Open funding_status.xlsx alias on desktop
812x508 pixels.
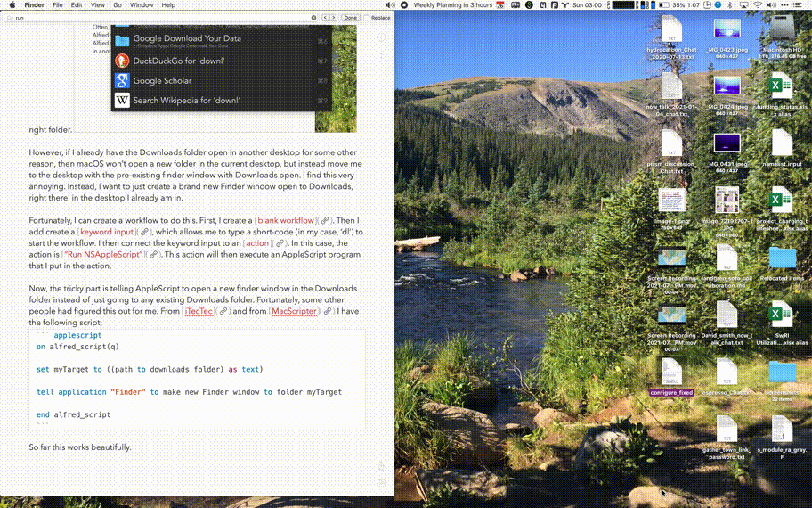(782, 86)
